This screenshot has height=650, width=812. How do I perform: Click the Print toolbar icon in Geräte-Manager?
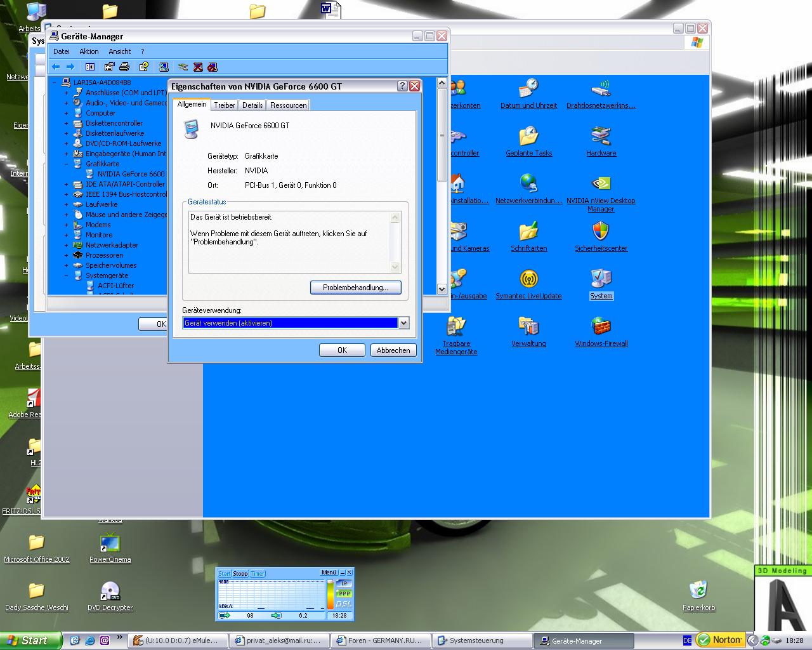(x=124, y=67)
